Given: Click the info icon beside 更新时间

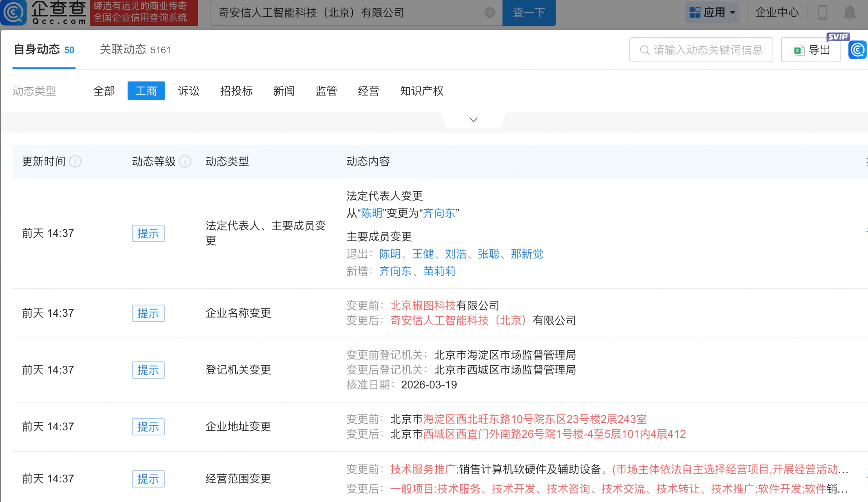Looking at the screenshot, I should coord(75,161).
